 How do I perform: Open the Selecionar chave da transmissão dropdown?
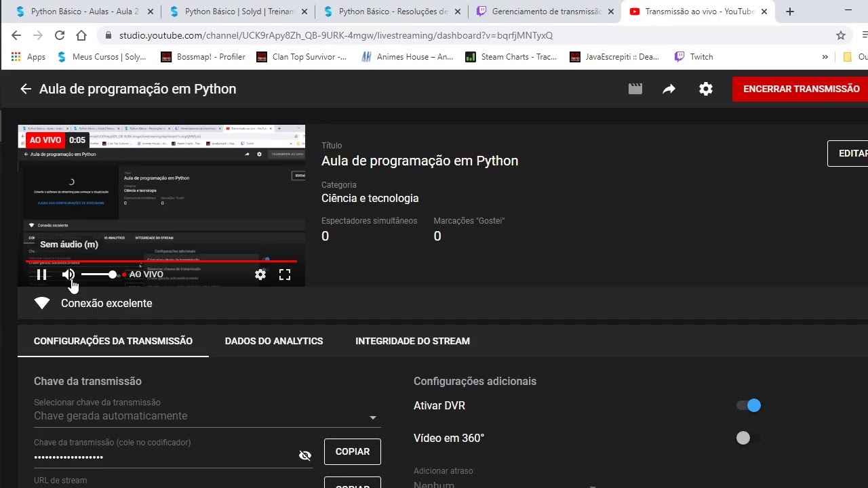pos(208,416)
